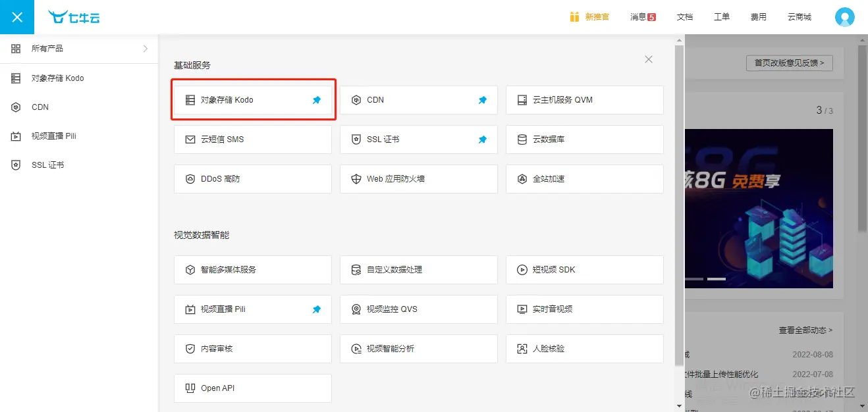This screenshot has width=868, height=412.
Task: Open the 文档 top menu item
Action: (685, 17)
